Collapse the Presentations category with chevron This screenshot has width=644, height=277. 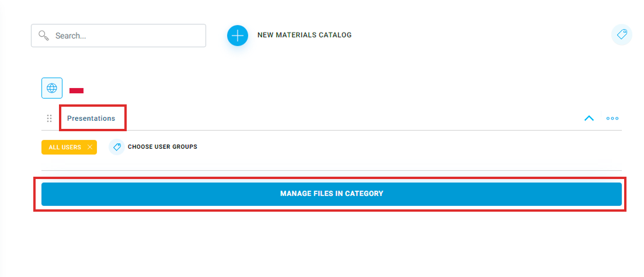(589, 118)
